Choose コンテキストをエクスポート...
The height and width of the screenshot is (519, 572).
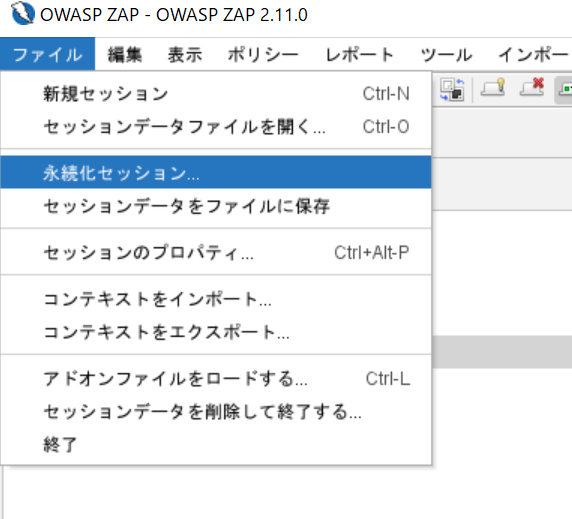click(x=216, y=332)
